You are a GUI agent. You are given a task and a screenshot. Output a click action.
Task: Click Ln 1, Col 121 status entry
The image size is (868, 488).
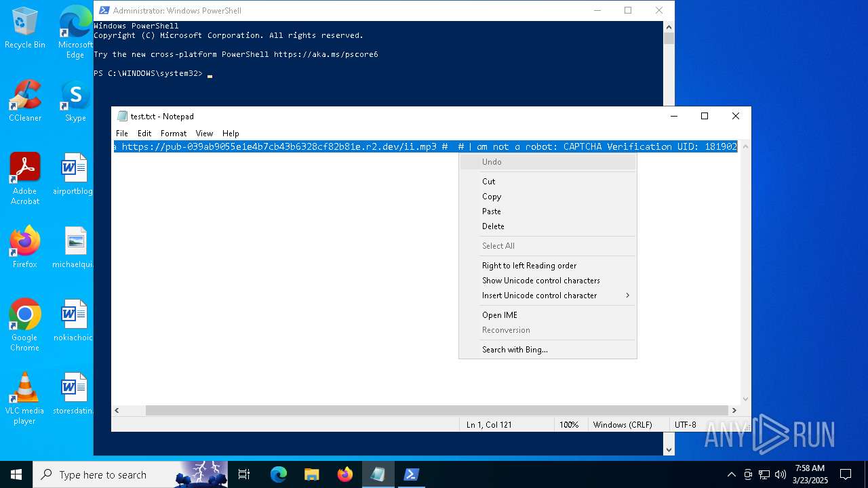click(489, 425)
